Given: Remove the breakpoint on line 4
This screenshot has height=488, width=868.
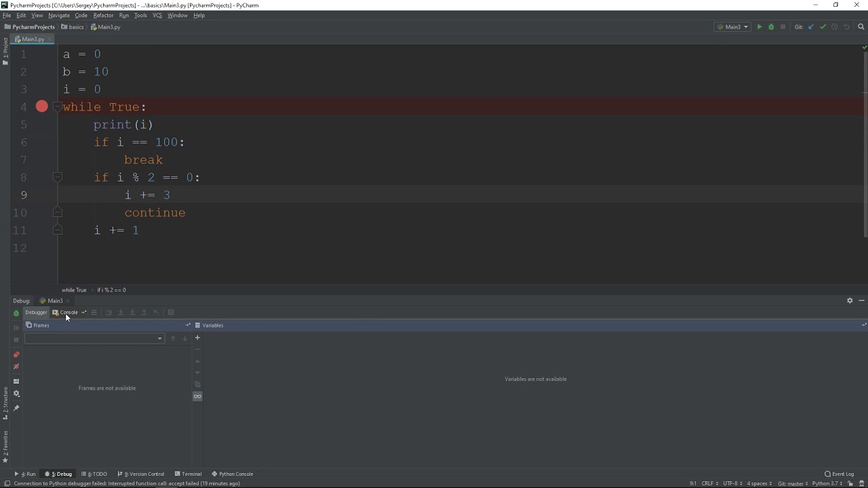Looking at the screenshot, I should point(41,106).
